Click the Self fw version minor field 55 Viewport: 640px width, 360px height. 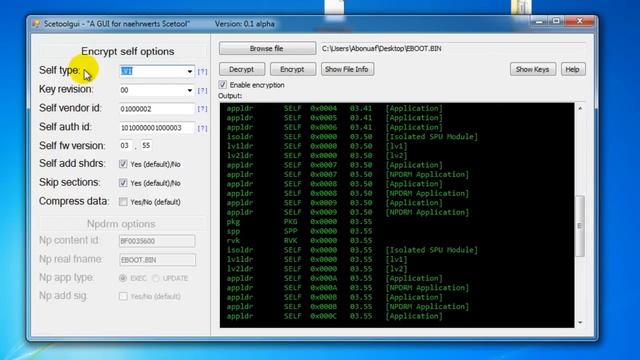(x=146, y=145)
